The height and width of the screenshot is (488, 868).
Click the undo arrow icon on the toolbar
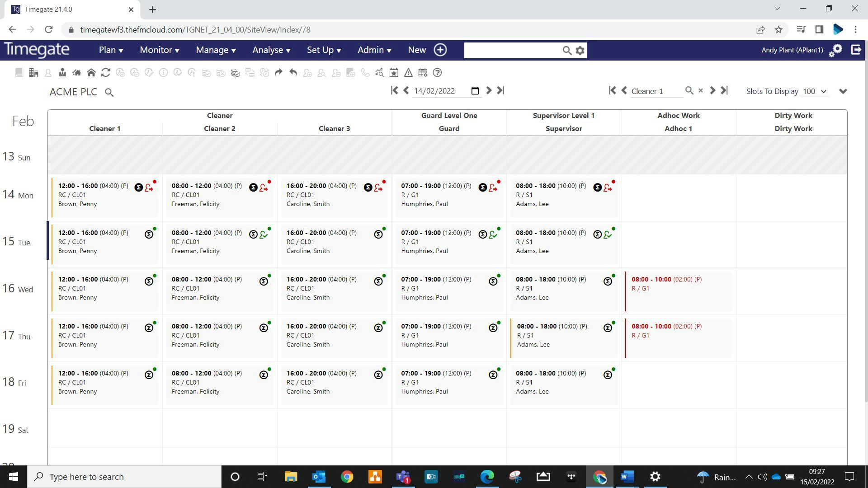pos(294,72)
